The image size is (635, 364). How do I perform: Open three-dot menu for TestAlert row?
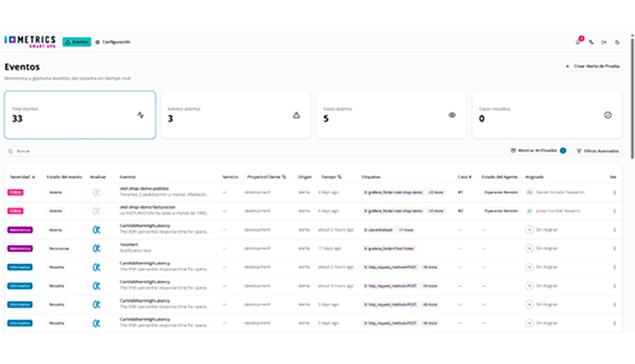(615, 248)
